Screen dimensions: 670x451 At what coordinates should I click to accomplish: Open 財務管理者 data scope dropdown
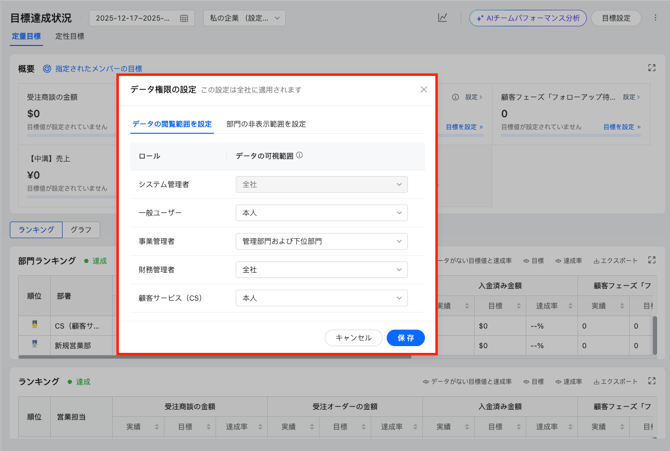coord(321,270)
